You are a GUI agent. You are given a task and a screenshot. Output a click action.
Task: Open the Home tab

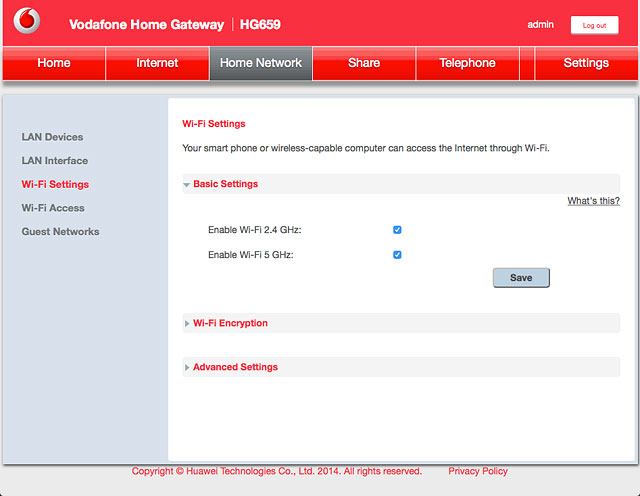[x=54, y=63]
